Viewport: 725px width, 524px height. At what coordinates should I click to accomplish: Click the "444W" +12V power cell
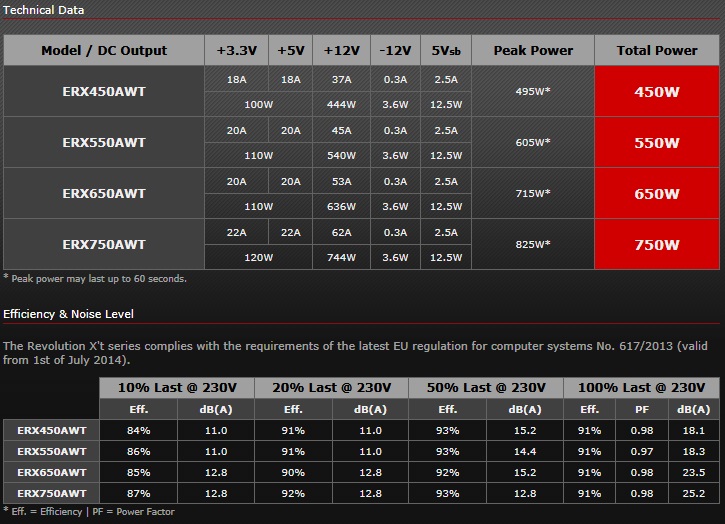(x=341, y=104)
